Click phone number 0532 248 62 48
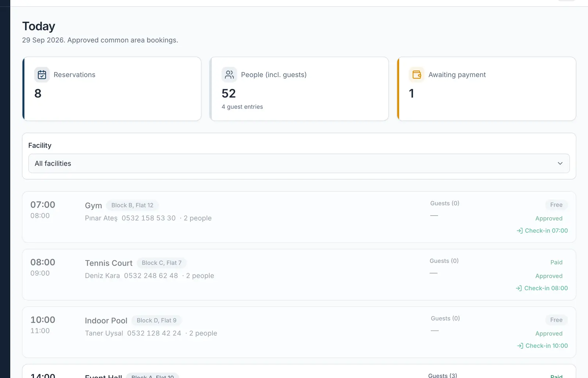Image resolution: width=588 pixels, height=378 pixels. [x=151, y=276]
